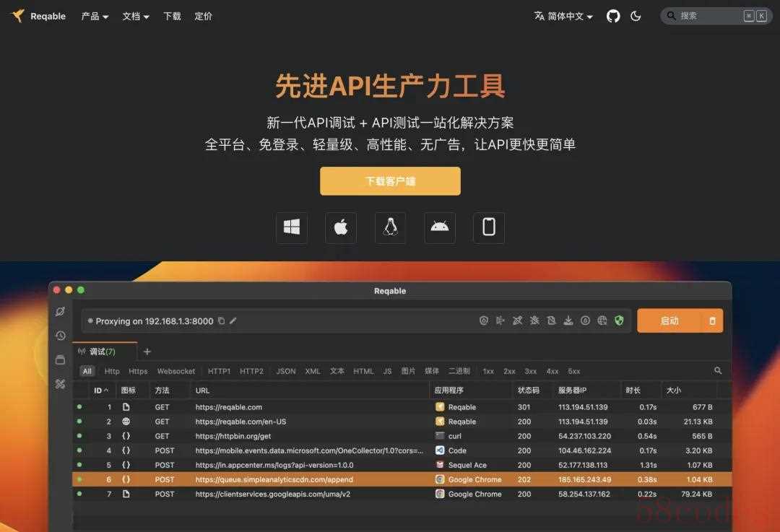Screen dimensions: 780x532
Task: Click the circled number icon in toolbar
Action: coord(585,320)
